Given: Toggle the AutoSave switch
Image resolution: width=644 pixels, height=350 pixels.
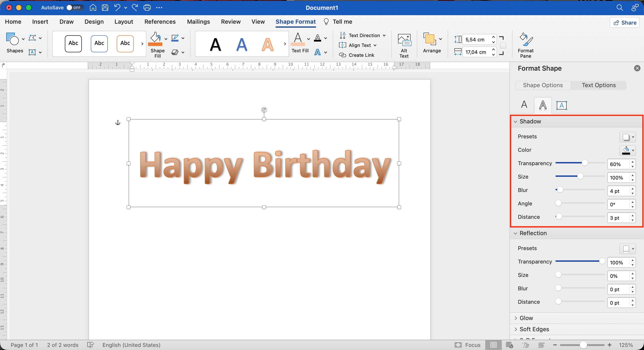Looking at the screenshot, I should click(75, 8).
